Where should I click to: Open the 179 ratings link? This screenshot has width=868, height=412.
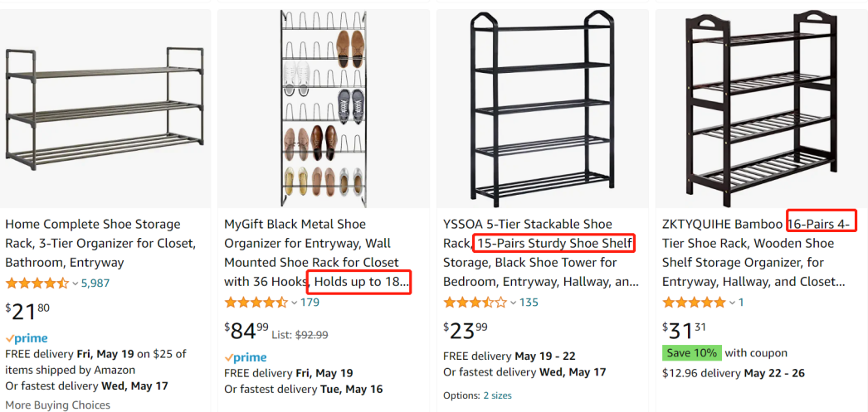310,303
